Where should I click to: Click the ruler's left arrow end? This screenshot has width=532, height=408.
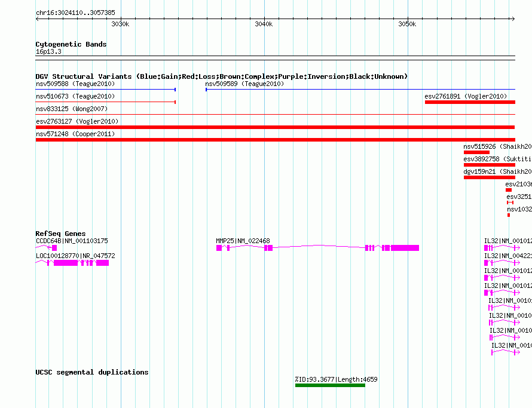[37, 19]
